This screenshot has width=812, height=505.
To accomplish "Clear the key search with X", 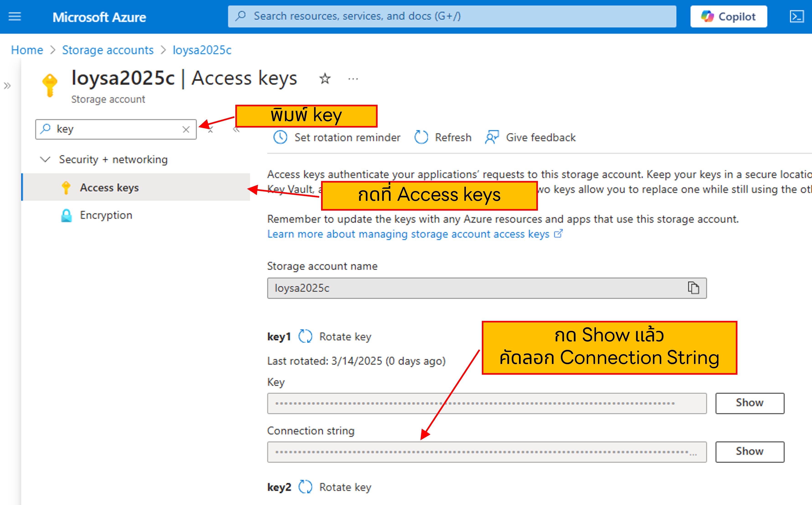I will pos(186,129).
